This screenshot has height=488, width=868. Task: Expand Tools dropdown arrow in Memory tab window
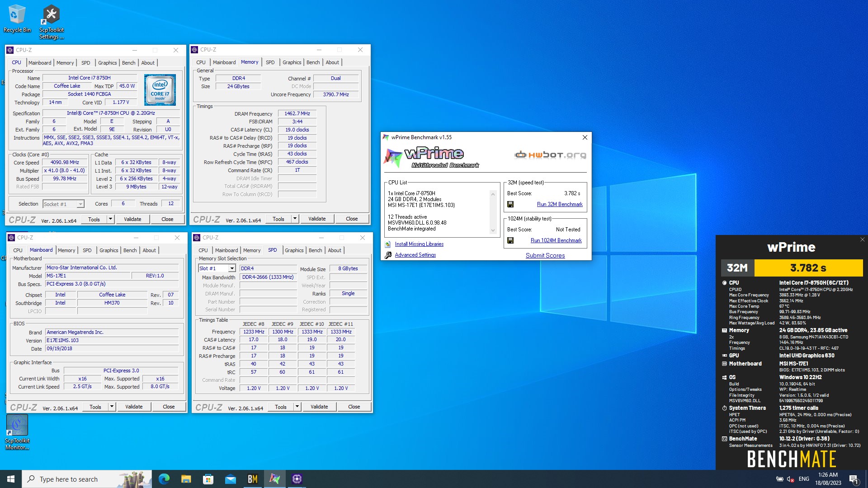(294, 219)
